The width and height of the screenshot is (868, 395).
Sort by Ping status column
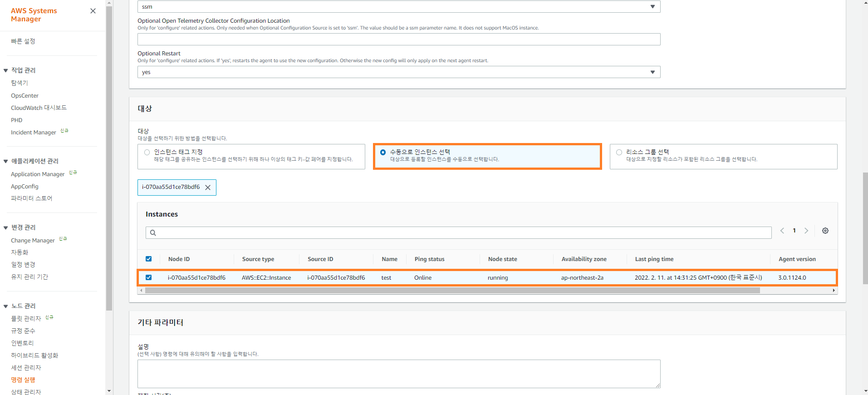[x=429, y=259]
